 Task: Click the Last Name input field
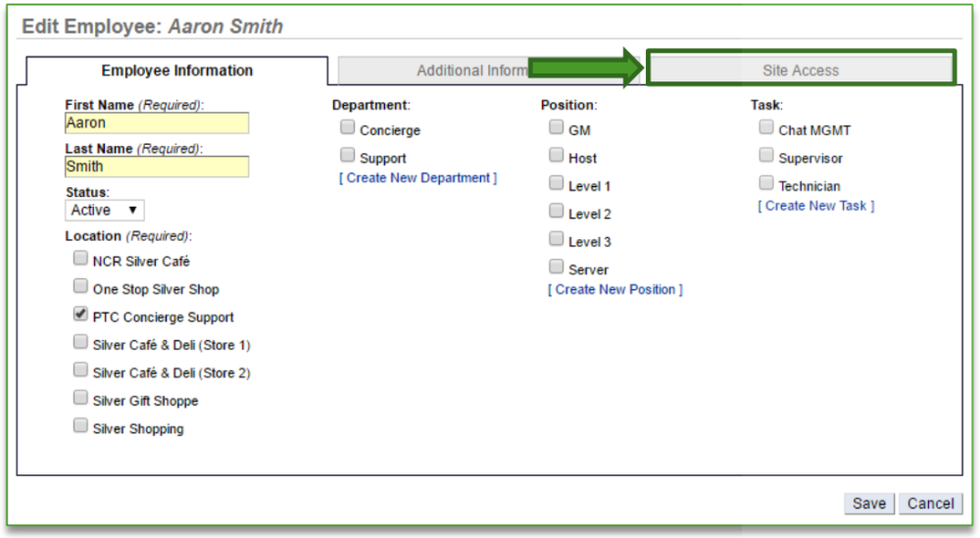(157, 167)
